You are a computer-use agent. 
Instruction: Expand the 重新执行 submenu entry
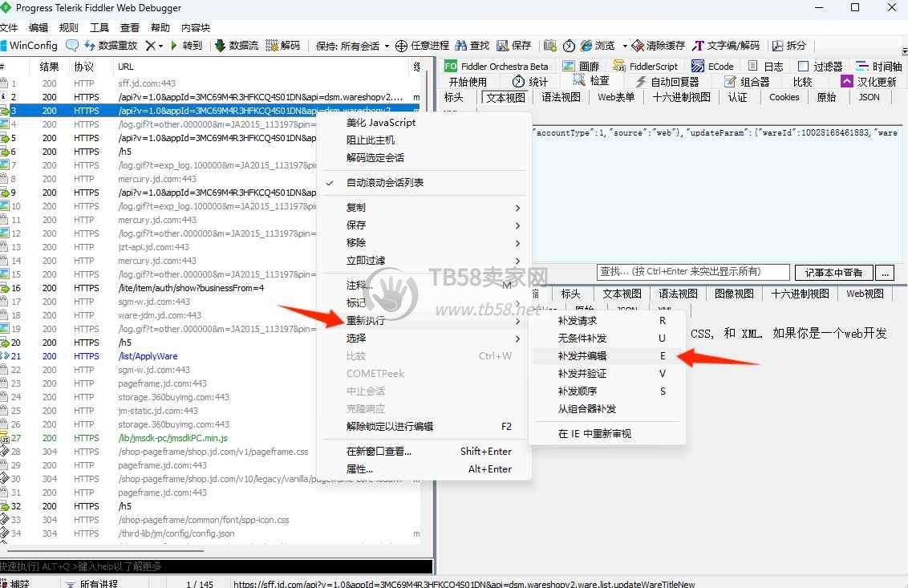click(424, 320)
